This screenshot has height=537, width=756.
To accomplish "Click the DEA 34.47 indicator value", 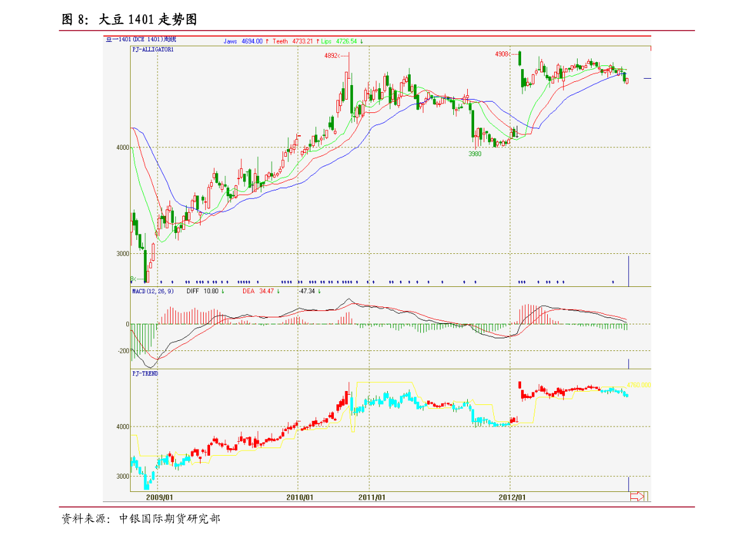I will pyautogui.click(x=258, y=291).
